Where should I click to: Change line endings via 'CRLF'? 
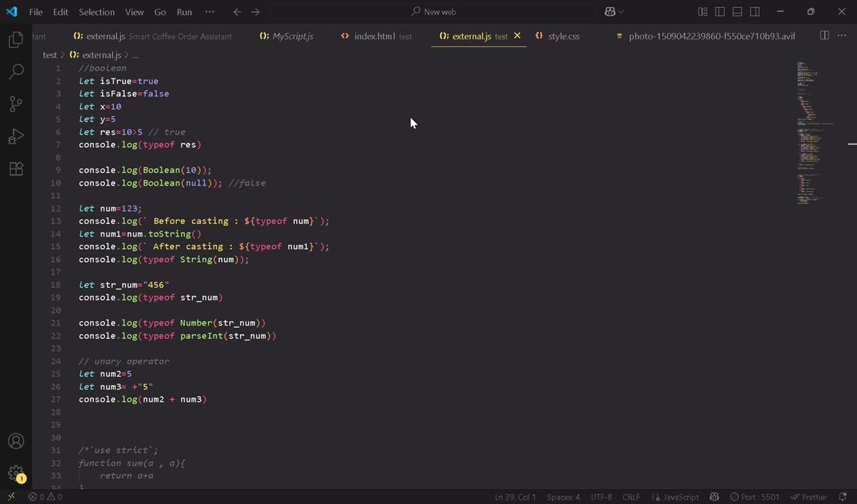[x=631, y=497]
